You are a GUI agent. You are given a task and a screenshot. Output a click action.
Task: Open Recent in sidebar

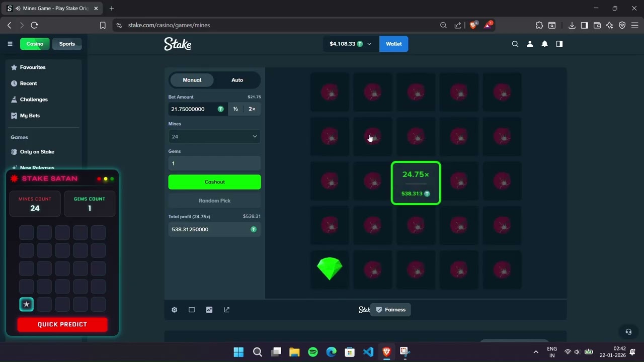tap(28, 83)
